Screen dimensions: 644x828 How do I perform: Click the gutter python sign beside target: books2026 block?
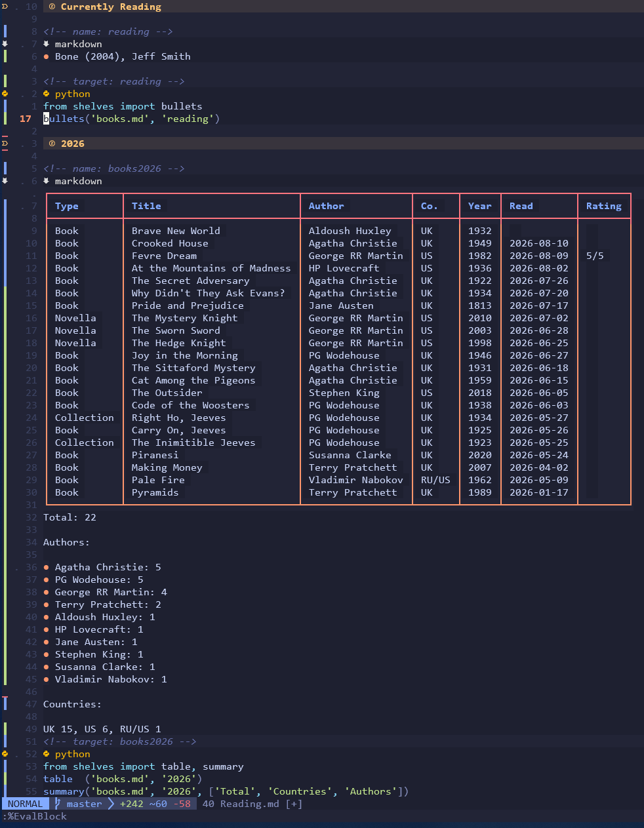click(x=5, y=754)
